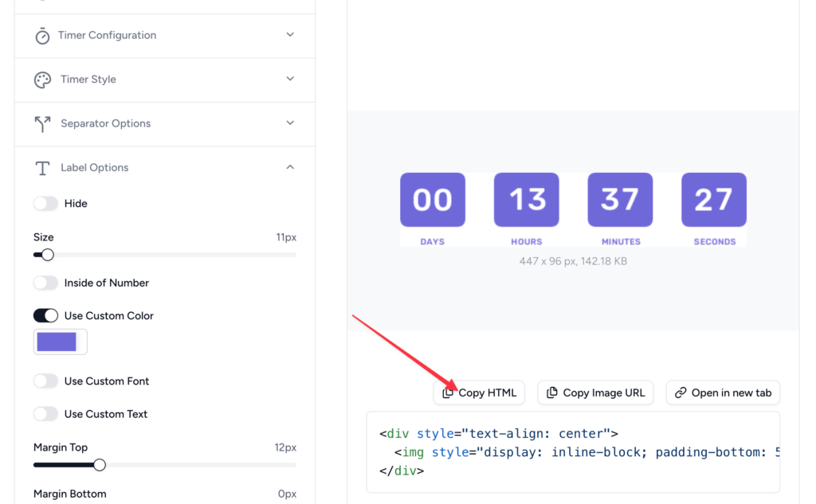
Task: Collapse the Label Options section
Action: coord(290,167)
